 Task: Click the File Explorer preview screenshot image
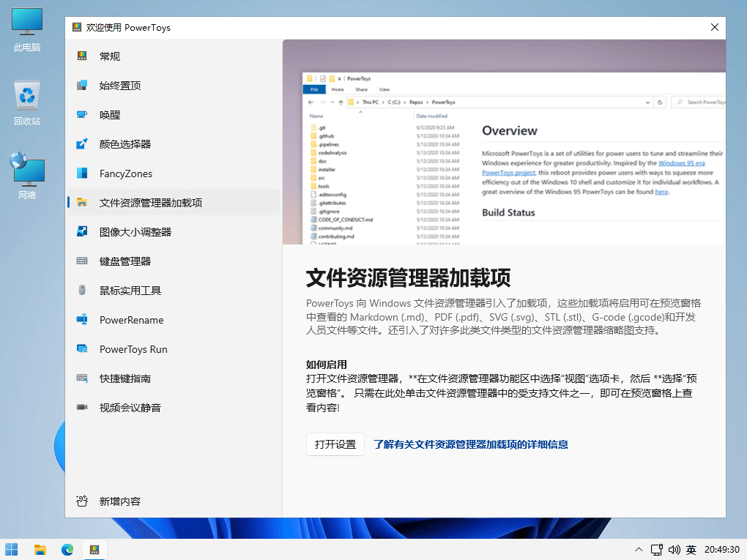coord(504,142)
